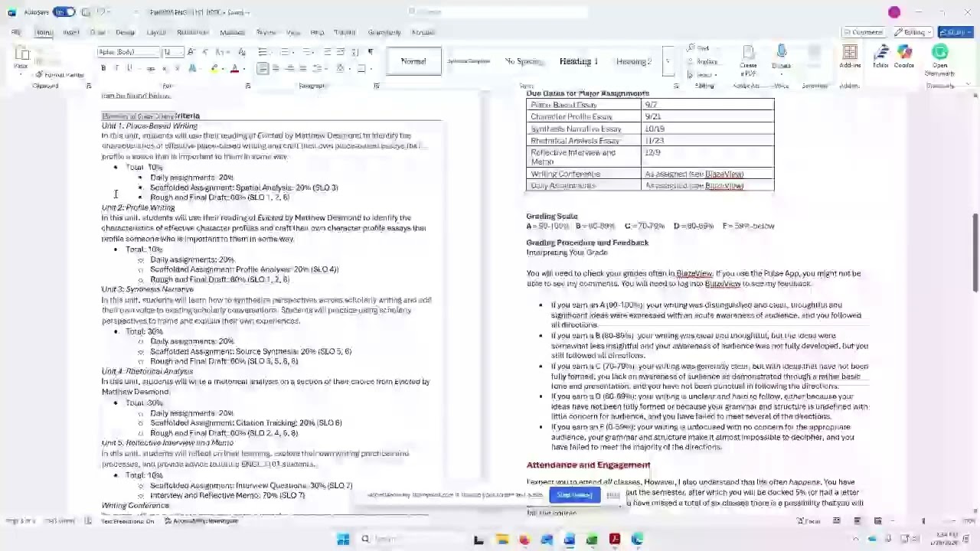This screenshot has height=551, width=980.
Task: Apply the No Spacing style
Action: click(524, 61)
